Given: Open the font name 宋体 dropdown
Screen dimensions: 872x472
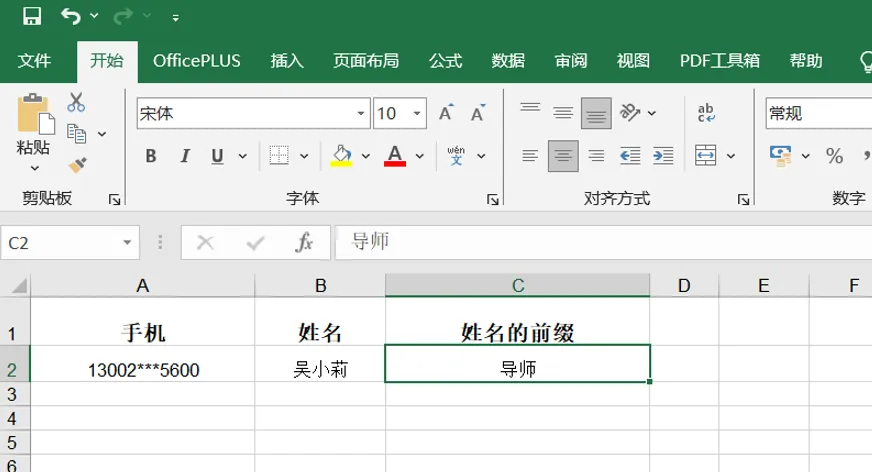Looking at the screenshot, I should [360, 114].
